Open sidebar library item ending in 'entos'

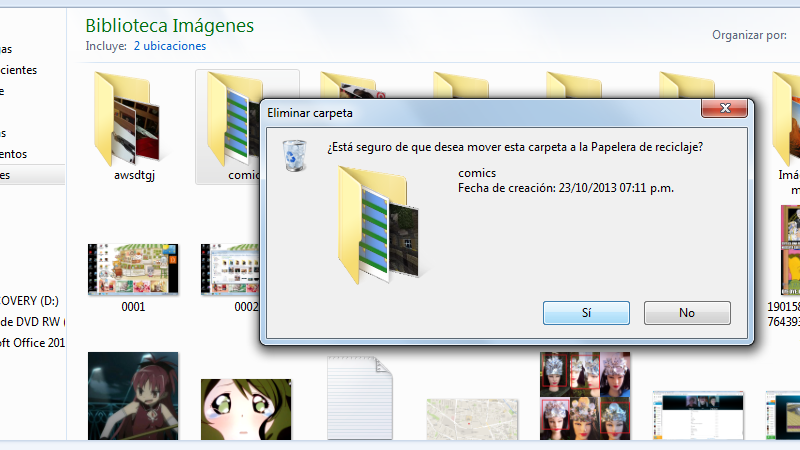point(14,154)
